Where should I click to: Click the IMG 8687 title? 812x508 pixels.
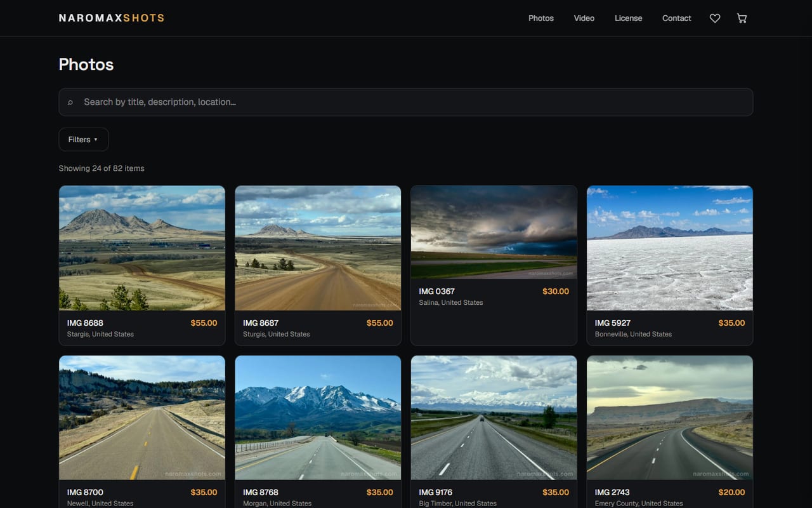tap(261, 323)
